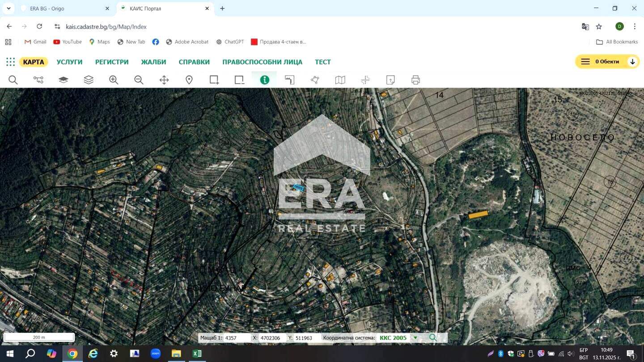This screenshot has height=362, width=644.
Task: Select the add-to-selection rectangle tool
Action: (x=214, y=80)
